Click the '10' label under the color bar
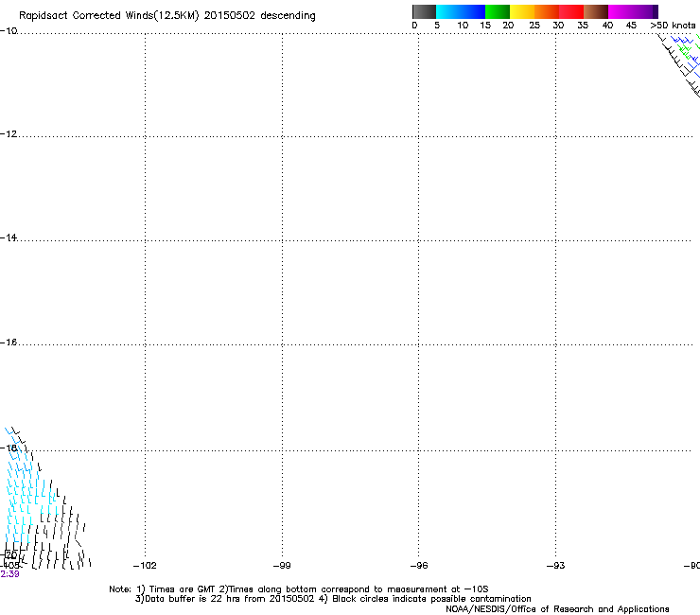 point(463,26)
